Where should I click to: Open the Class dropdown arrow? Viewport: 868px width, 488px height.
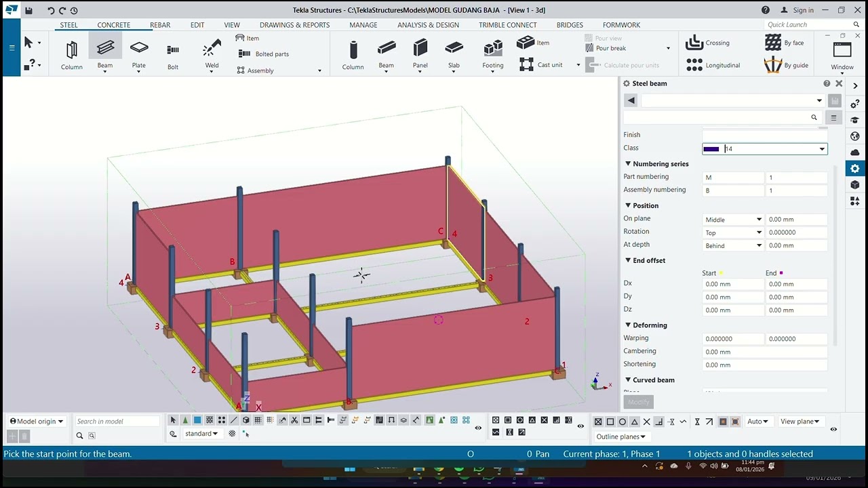pos(822,149)
